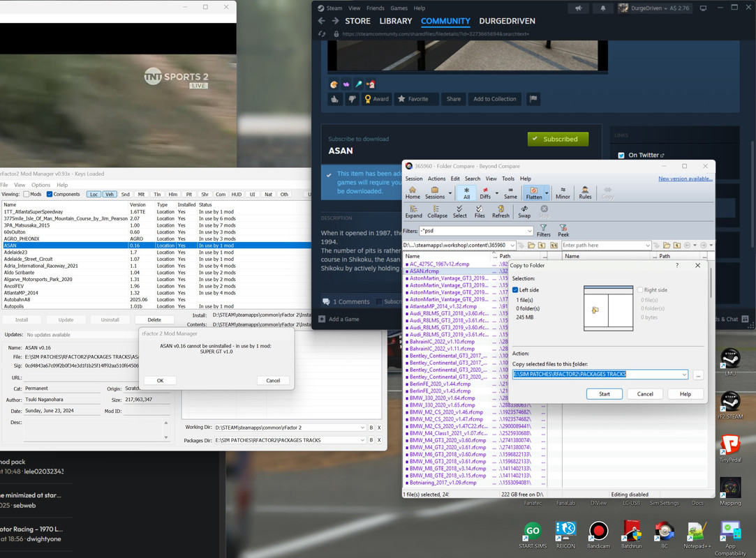Viewport: 756px width, 558px height.
Task: Open the Filters funnel in Beyond Compare
Action: click(x=543, y=230)
